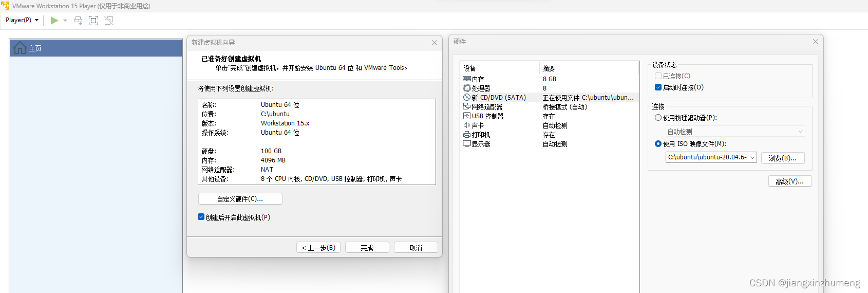The height and width of the screenshot is (293, 868).
Task: Click the Workstation 15.x version value
Action: pyautogui.click(x=285, y=123)
